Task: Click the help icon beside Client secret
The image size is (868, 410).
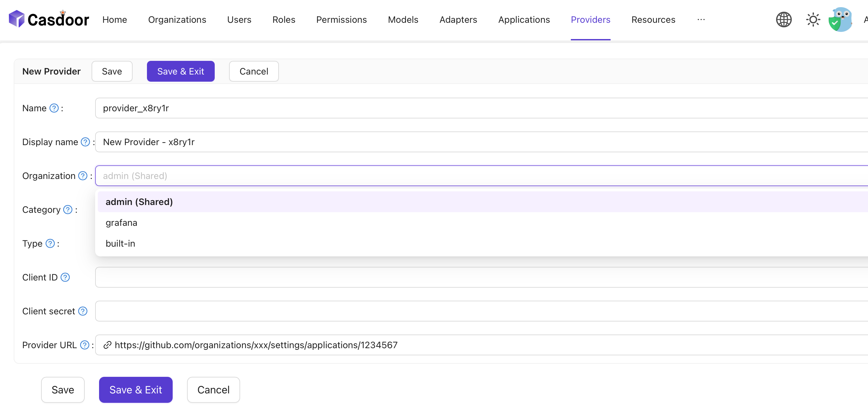Action: click(82, 311)
